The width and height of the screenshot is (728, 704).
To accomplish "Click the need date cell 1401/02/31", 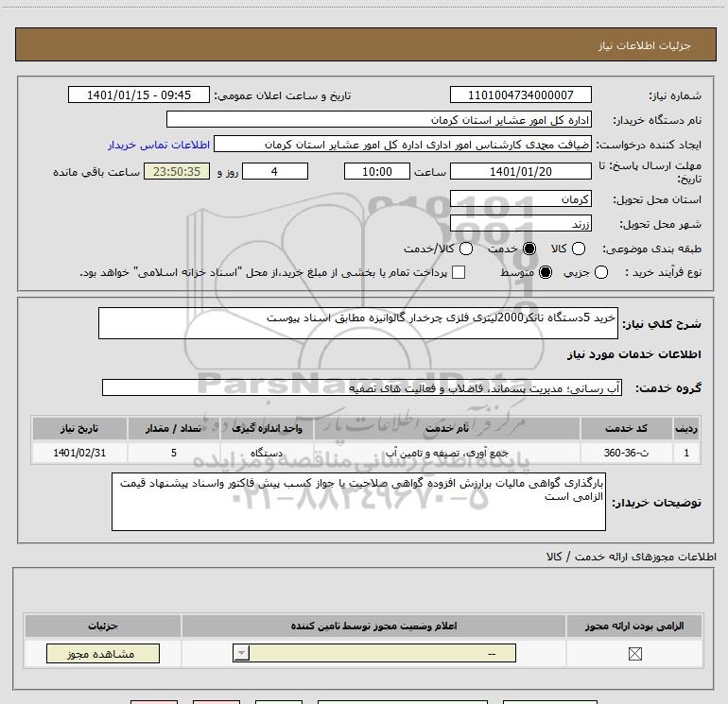I will click(x=79, y=453).
